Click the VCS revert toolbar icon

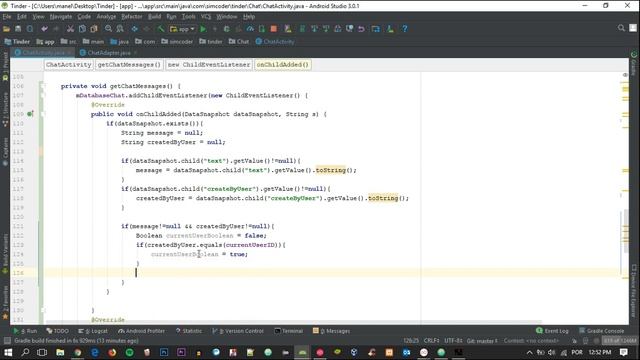(361, 29)
